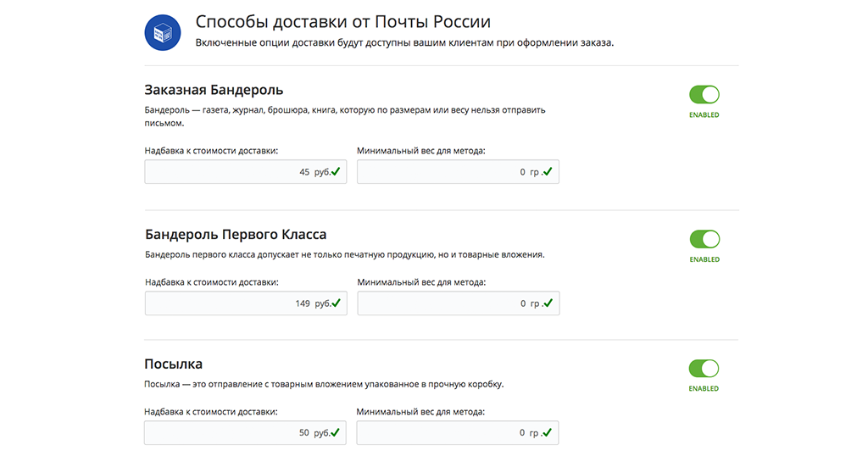Click the blue Почта России logo icon

163,33
